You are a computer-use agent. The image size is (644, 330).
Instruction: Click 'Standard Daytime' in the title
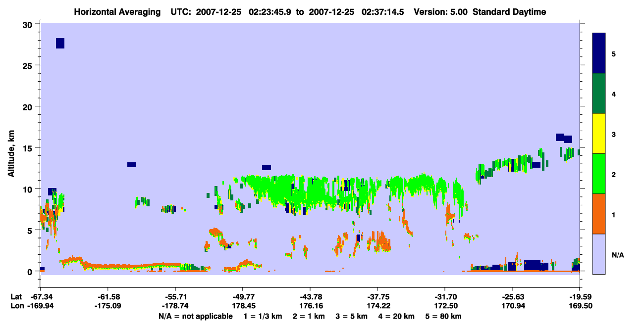click(509, 12)
